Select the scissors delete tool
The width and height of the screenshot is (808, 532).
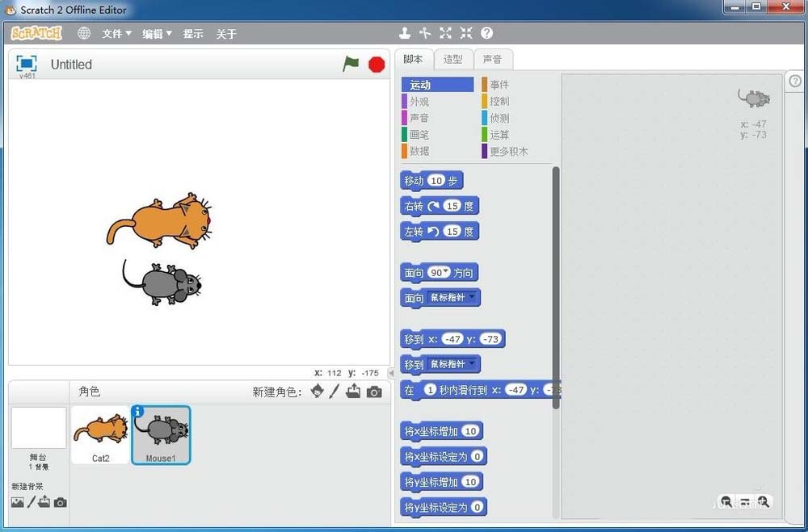tap(425, 33)
